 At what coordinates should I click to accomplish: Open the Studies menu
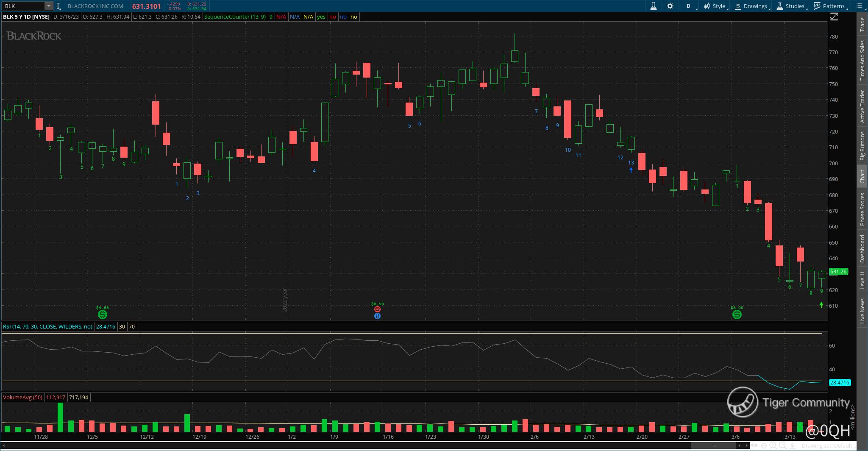(x=792, y=6)
